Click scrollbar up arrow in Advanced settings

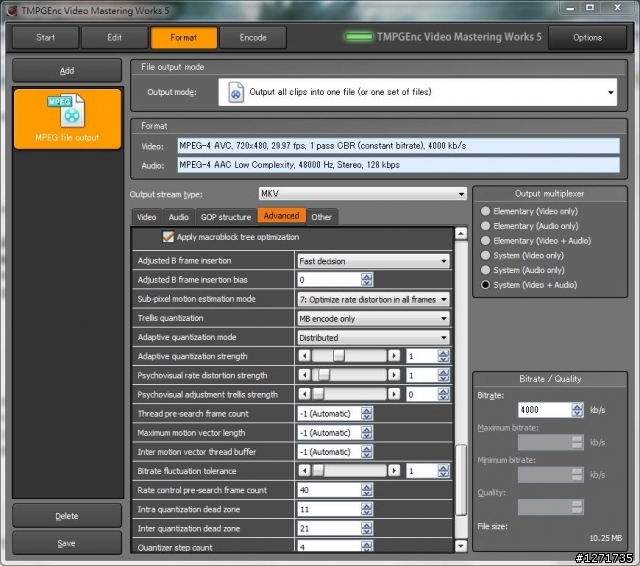(461, 233)
